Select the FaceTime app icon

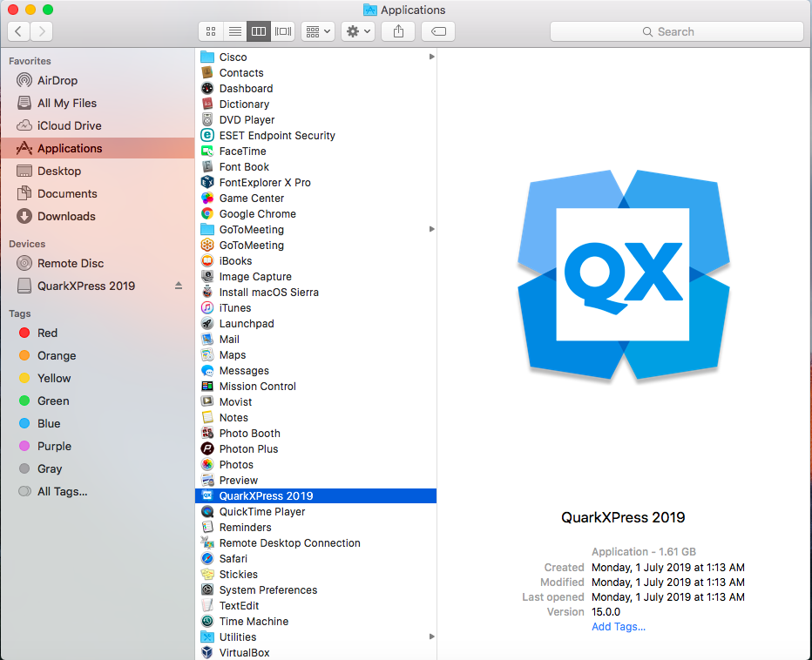click(207, 152)
